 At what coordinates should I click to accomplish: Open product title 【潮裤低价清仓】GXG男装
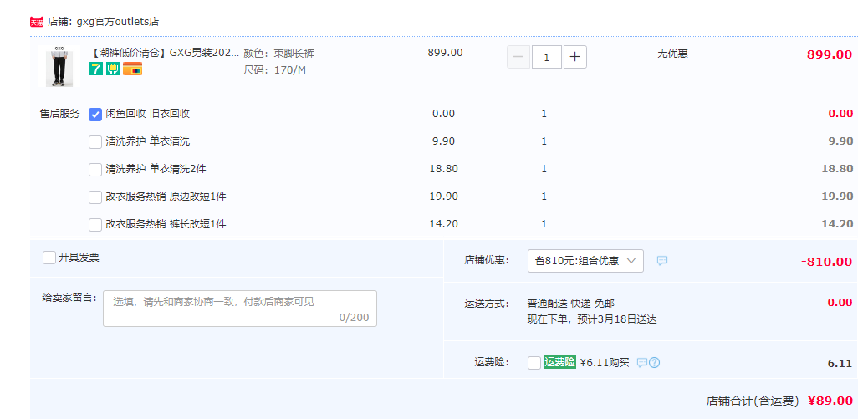(x=165, y=54)
